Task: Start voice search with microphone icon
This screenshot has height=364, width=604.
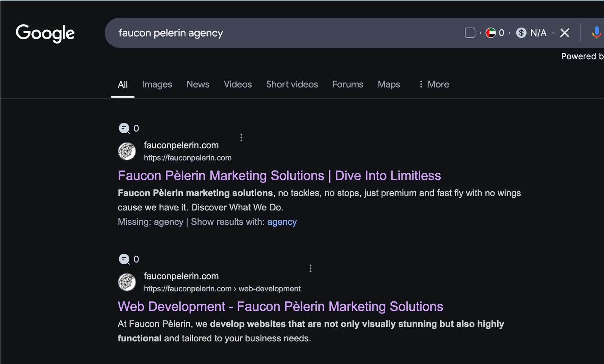Action: (x=596, y=33)
